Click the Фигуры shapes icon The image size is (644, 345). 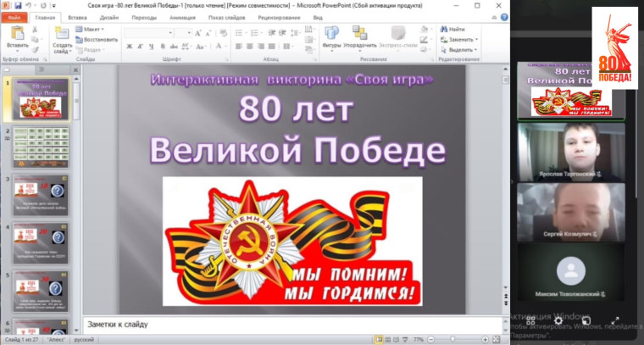[331, 33]
